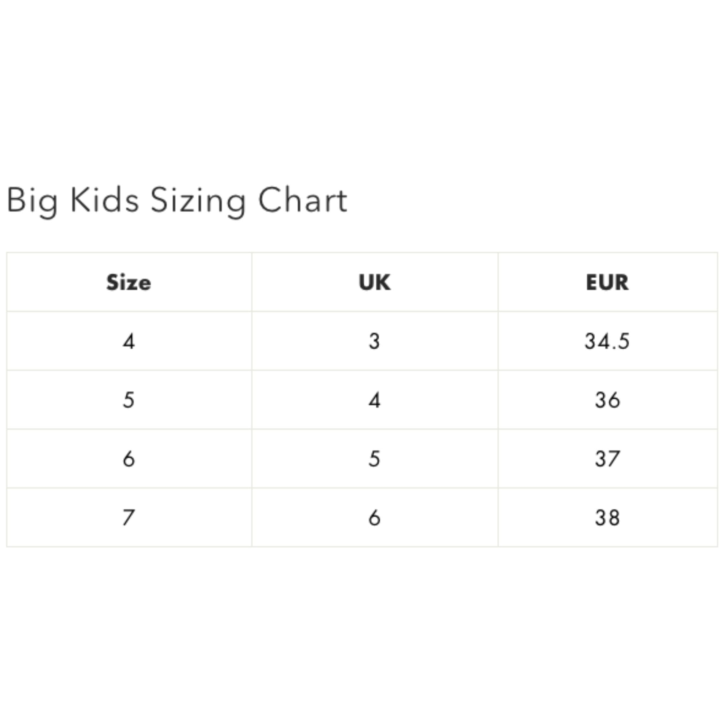Select the 7 in the Size column
Viewport: 728px width, 728px height.
(x=129, y=518)
